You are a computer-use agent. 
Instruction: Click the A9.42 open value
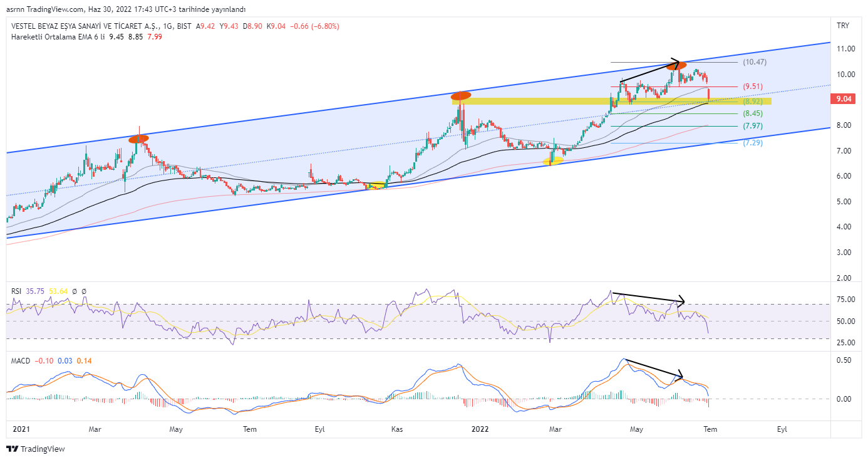pyautogui.click(x=205, y=26)
